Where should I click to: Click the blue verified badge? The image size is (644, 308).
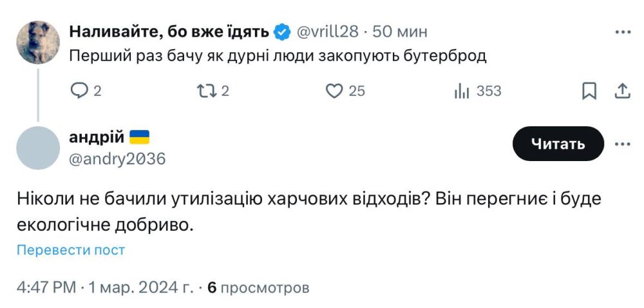pos(281,31)
